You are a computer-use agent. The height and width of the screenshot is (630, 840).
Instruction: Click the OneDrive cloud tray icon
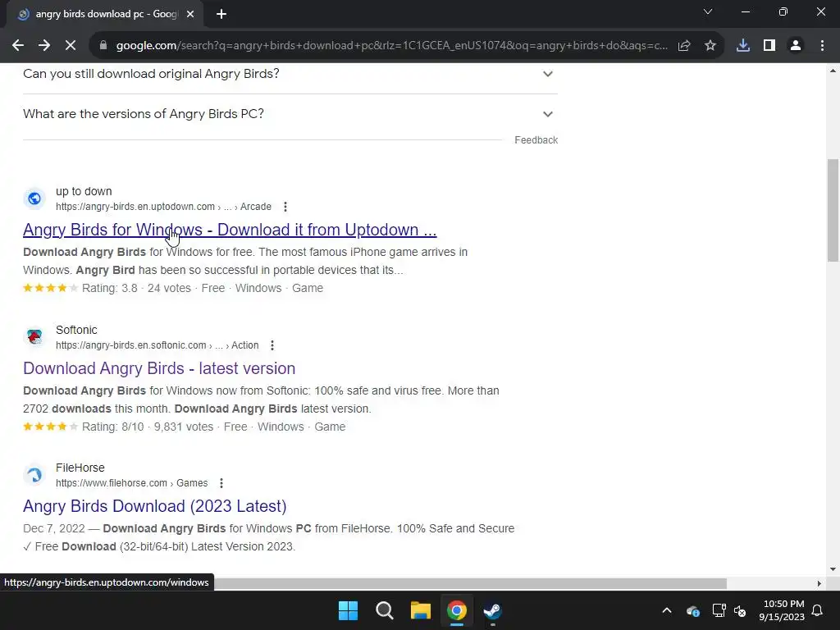coord(693,610)
